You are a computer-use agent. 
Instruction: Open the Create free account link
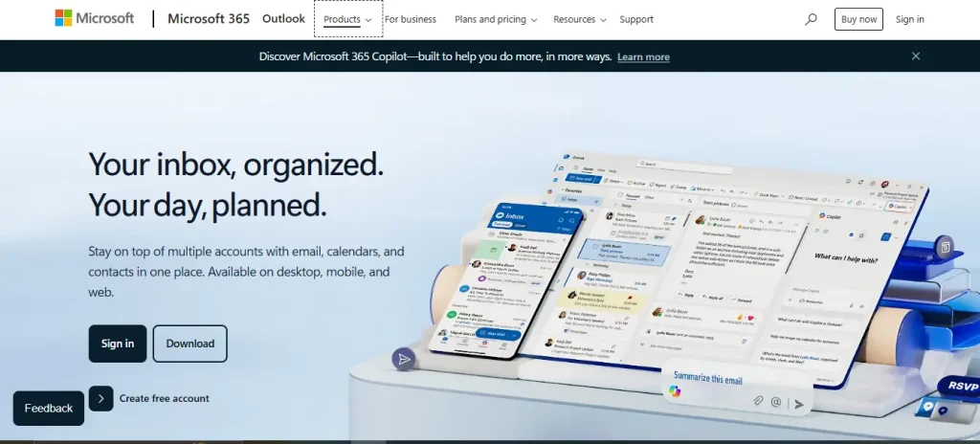point(165,398)
